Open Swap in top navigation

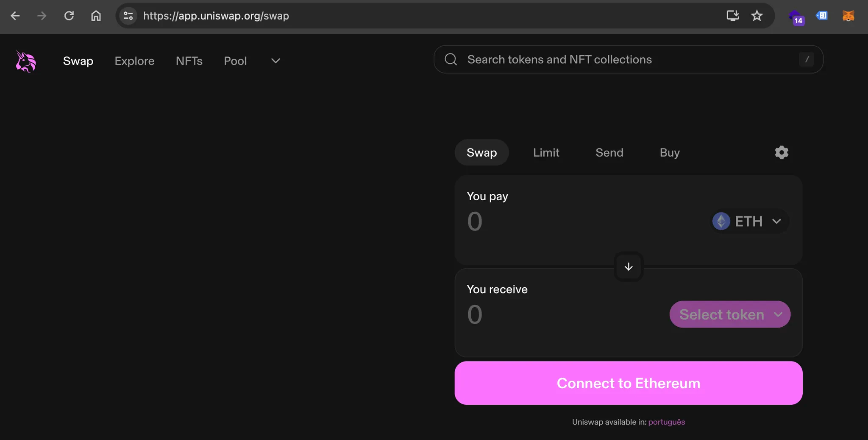tap(78, 61)
